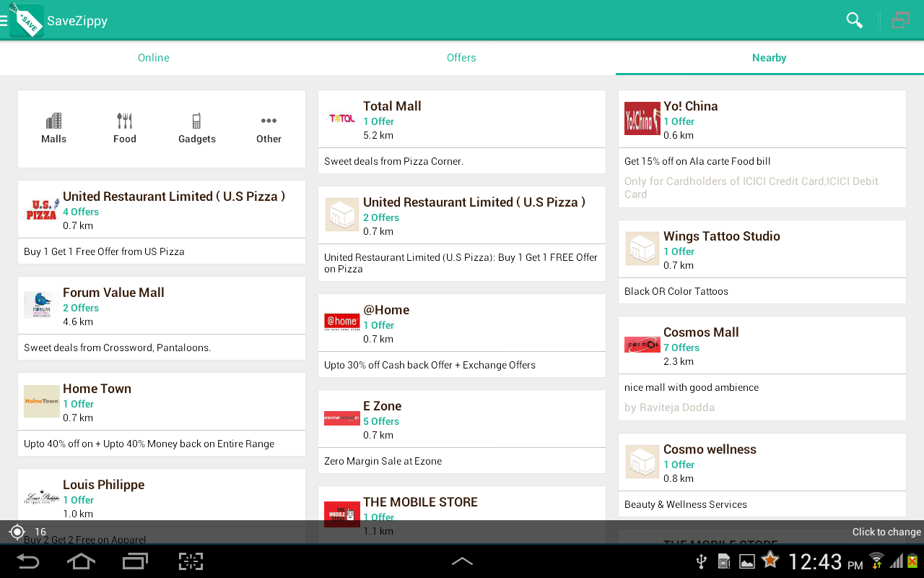Screen dimensions: 924x578
Task: Tap the location target icon beside 16
Action: tap(17, 532)
